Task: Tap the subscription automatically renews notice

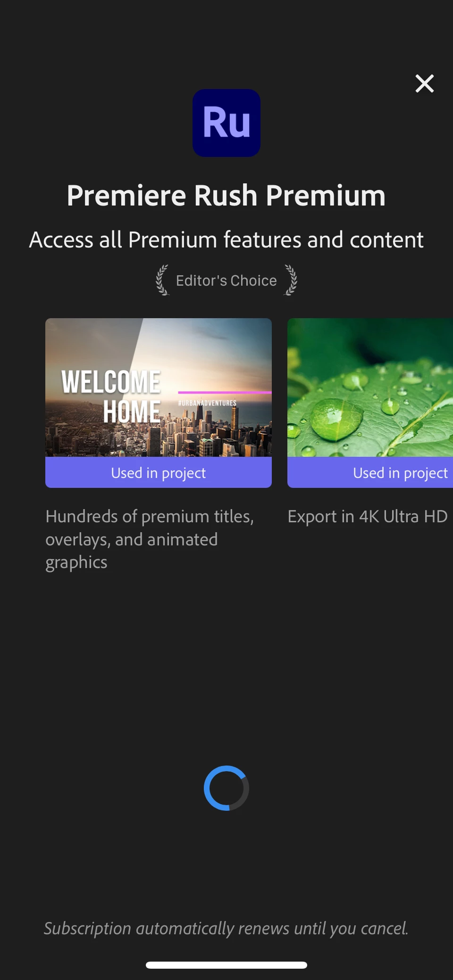Action: click(x=226, y=928)
